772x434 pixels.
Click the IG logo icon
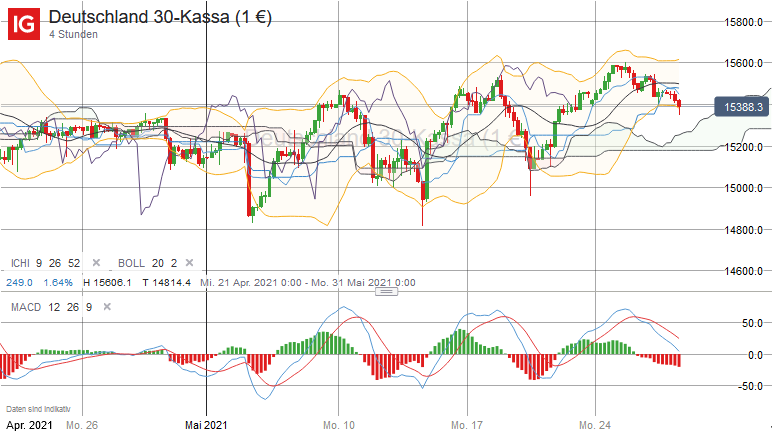[x=24, y=24]
